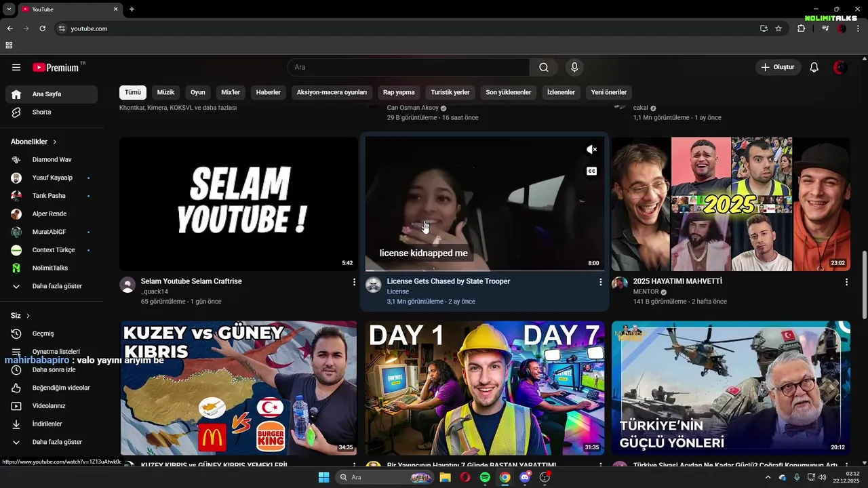Open the account avatar menu
The height and width of the screenshot is (488, 868).
840,67
